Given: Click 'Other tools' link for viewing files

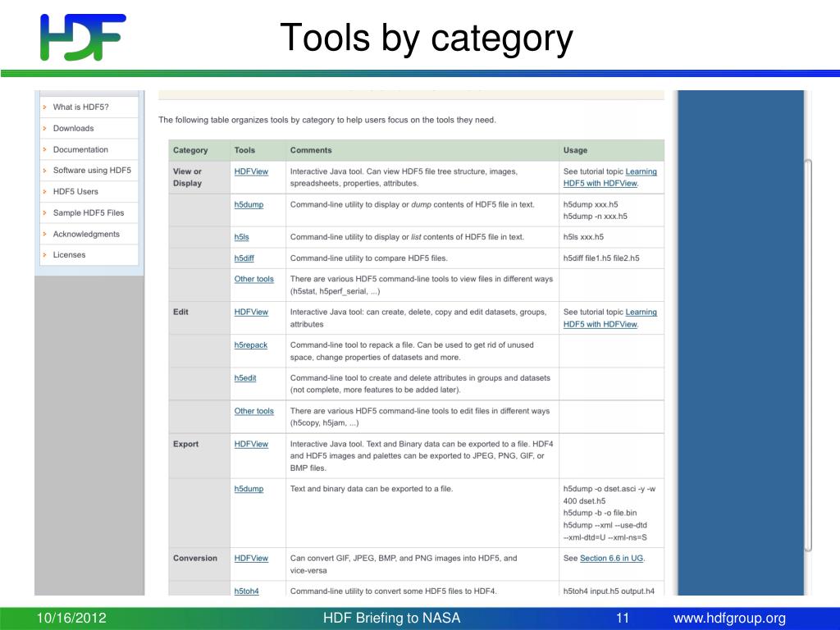Looking at the screenshot, I should click(254, 279).
